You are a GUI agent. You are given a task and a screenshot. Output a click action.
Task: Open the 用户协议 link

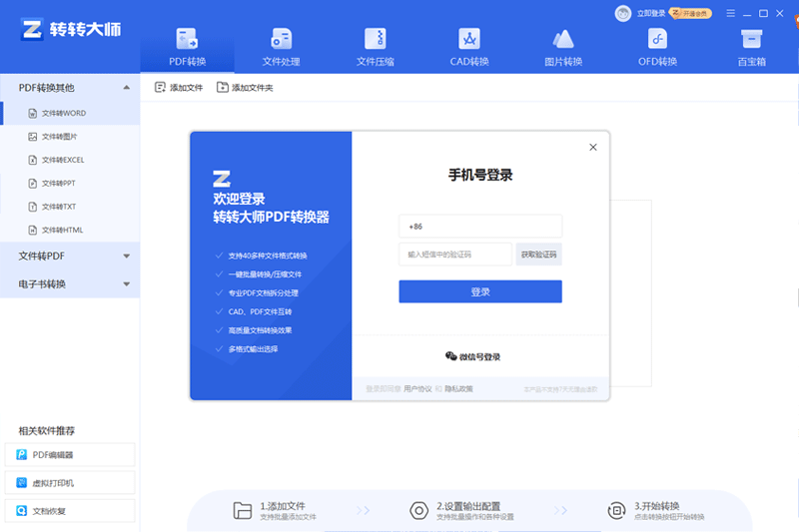point(417,388)
